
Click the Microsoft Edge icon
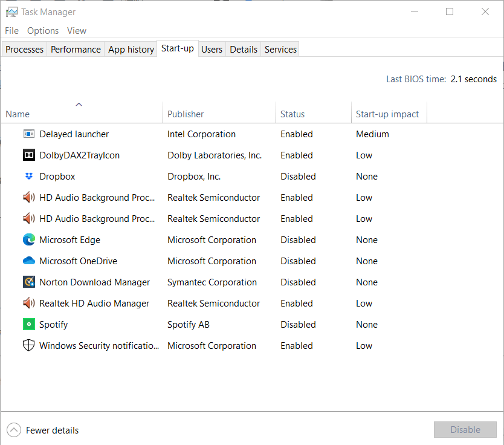[x=29, y=239]
